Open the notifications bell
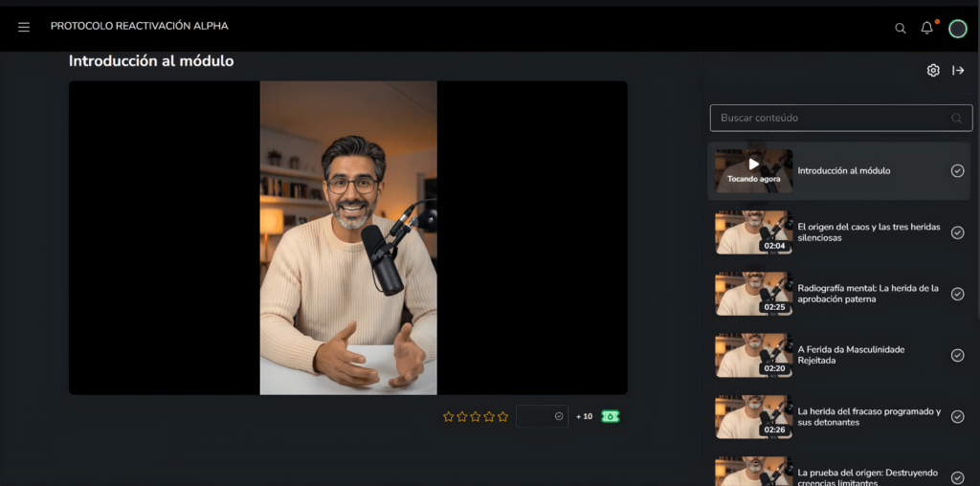 (x=926, y=28)
